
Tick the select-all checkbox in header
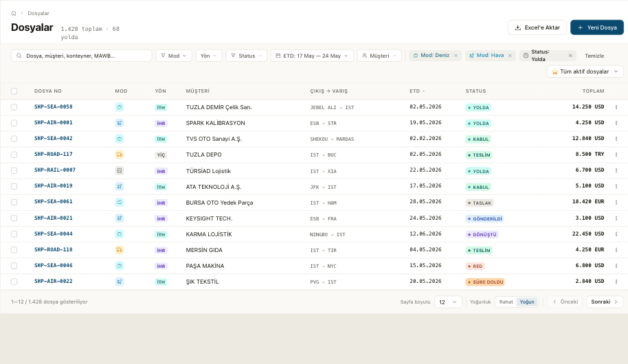click(14, 91)
